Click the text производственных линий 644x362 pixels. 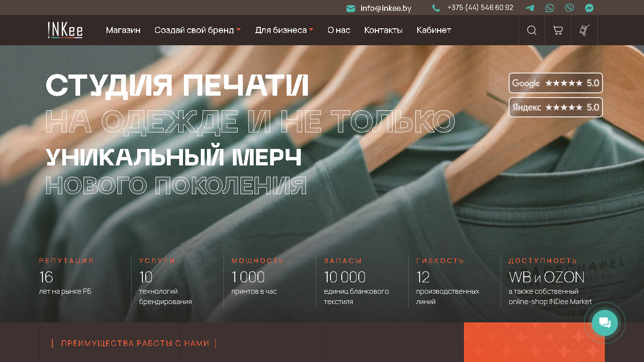[448, 296]
